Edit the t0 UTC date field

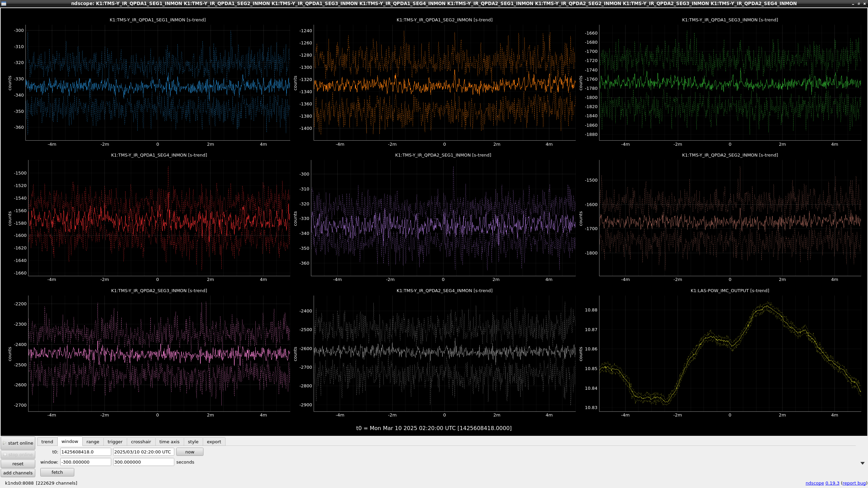point(144,452)
